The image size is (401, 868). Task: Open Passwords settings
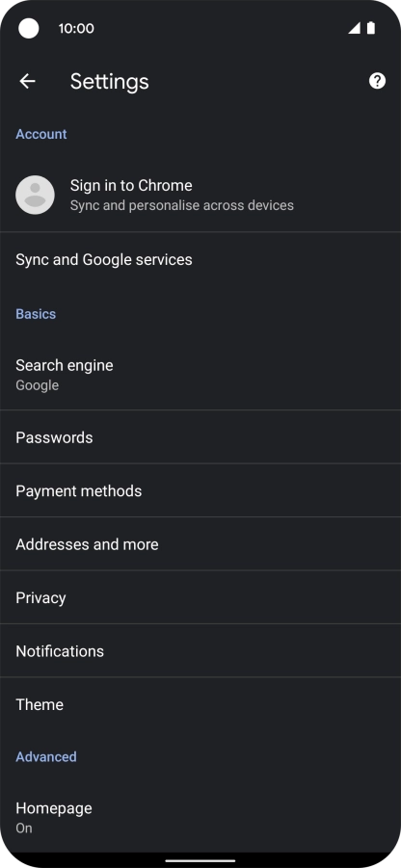(x=200, y=437)
